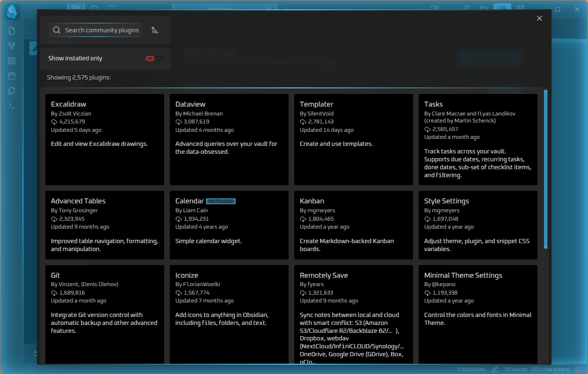Click 'Updated 4 years ago' on Calendar
The height and width of the screenshot is (374, 588).
pos(202,227)
